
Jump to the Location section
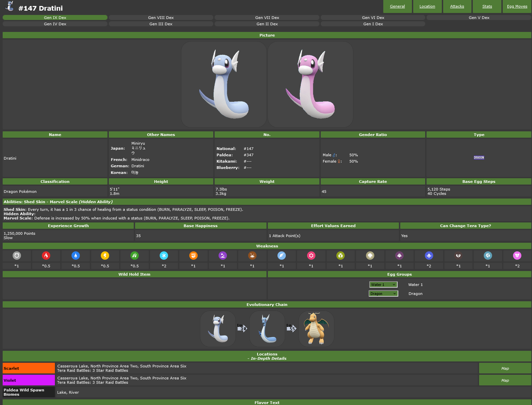[x=427, y=6]
